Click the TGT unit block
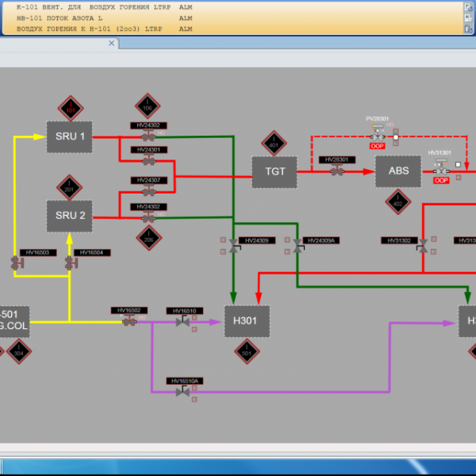The width and height of the screenshot is (476, 476). 274,171
